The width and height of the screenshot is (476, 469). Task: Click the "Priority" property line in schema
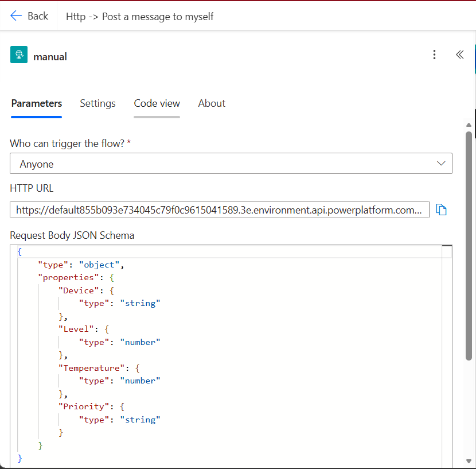(91, 406)
